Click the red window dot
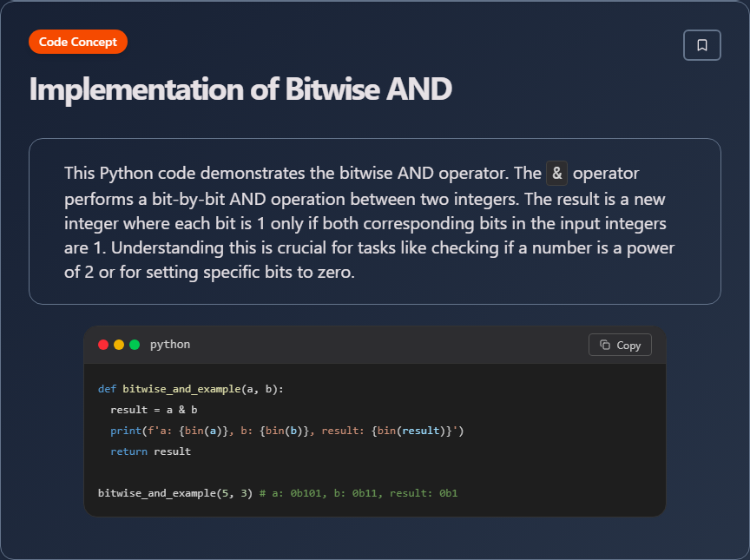Screen dimensions: 750x560 tap(103, 345)
